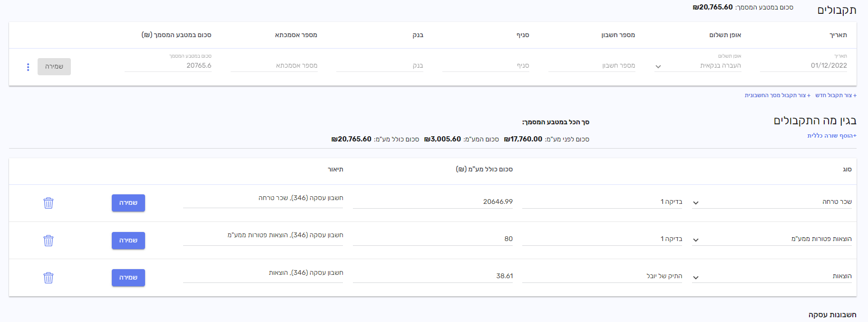Click the צור תקבול חדש link
This screenshot has height=322, width=868.
click(836, 95)
